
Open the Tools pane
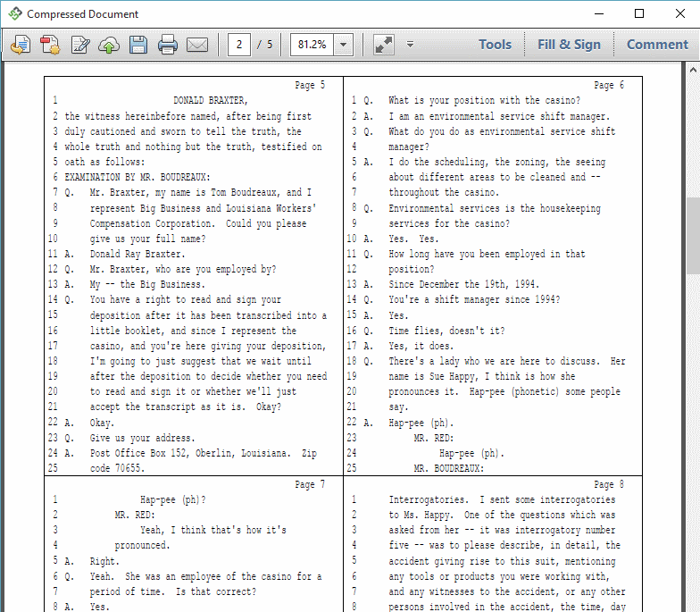[495, 45]
